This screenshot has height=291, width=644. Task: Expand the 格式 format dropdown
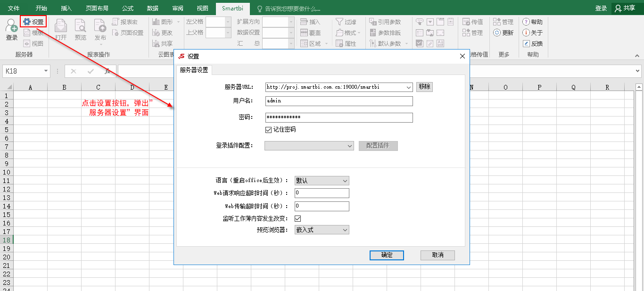359,33
